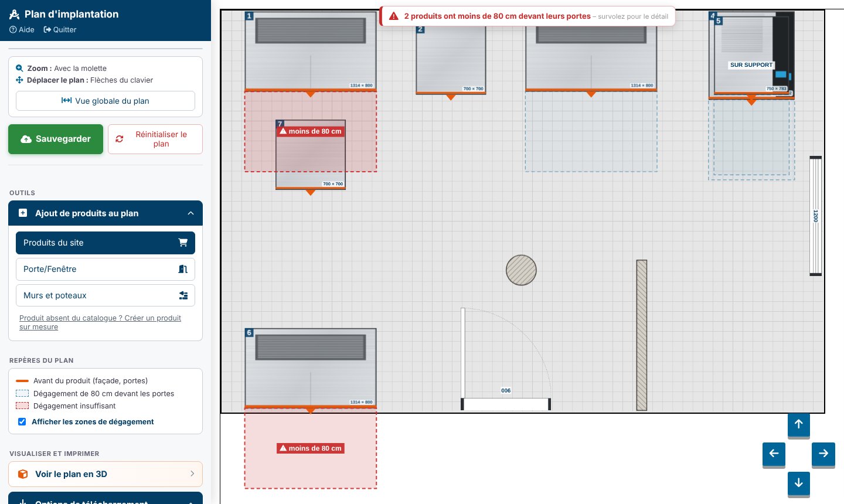Collapse the Ajout de produits au plan section
Screen dimensions: 844x504
click(x=190, y=213)
